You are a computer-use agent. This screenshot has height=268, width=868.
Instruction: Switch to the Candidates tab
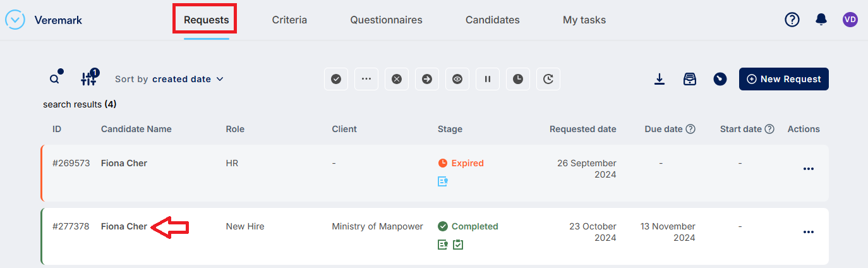pos(492,20)
